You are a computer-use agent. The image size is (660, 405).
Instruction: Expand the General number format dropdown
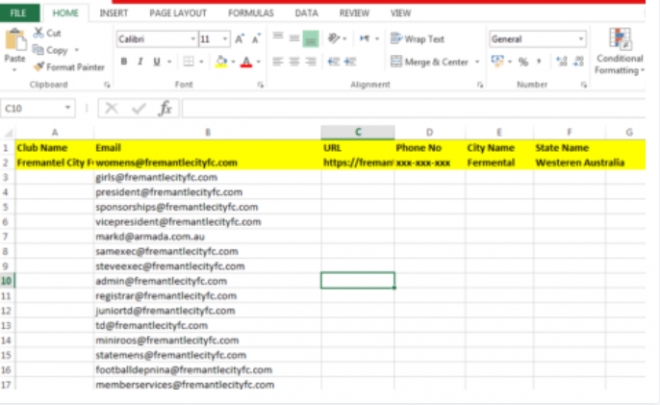581,39
